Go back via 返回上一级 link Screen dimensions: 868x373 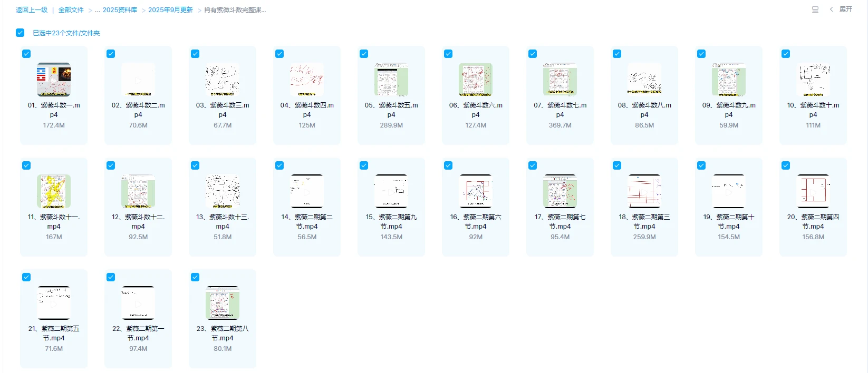pos(32,10)
